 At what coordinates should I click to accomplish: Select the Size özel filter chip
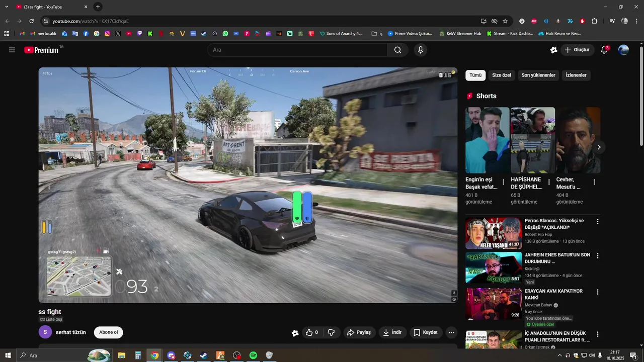[502, 75]
